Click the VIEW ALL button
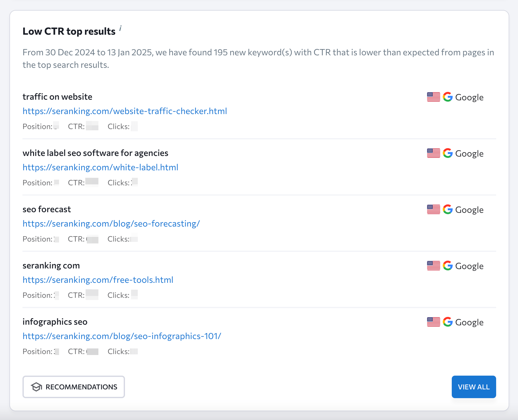The height and width of the screenshot is (420, 518). click(x=474, y=387)
